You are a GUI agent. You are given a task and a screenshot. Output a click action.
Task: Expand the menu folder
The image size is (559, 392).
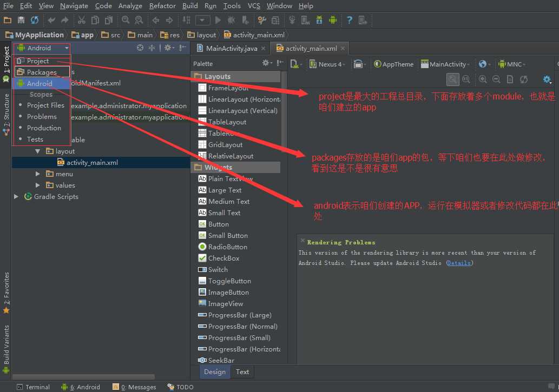point(37,174)
